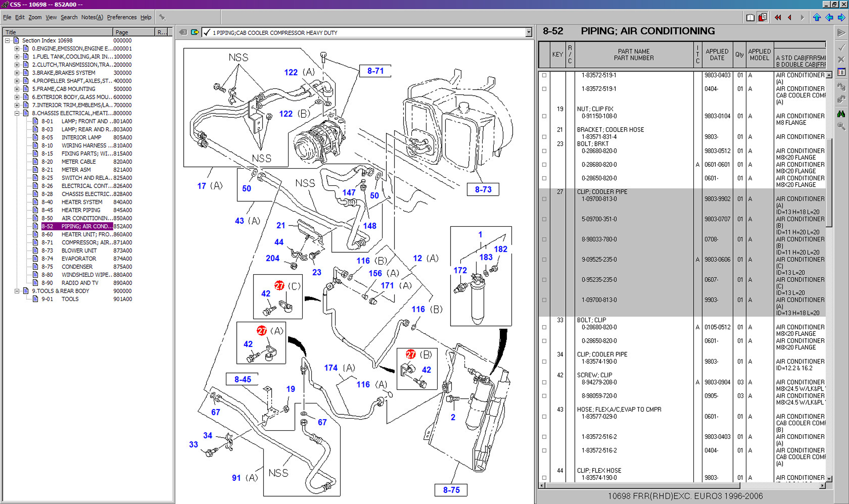The width and height of the screenshot is (849, 504).
Task: Tick checkbox for part 5-09700-351-0
Action: coord(544,219)
